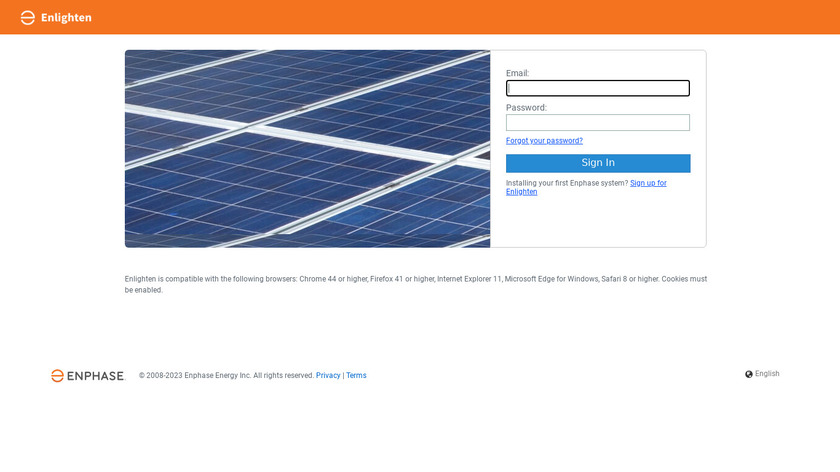Focus the Password input field

(598, 122)
